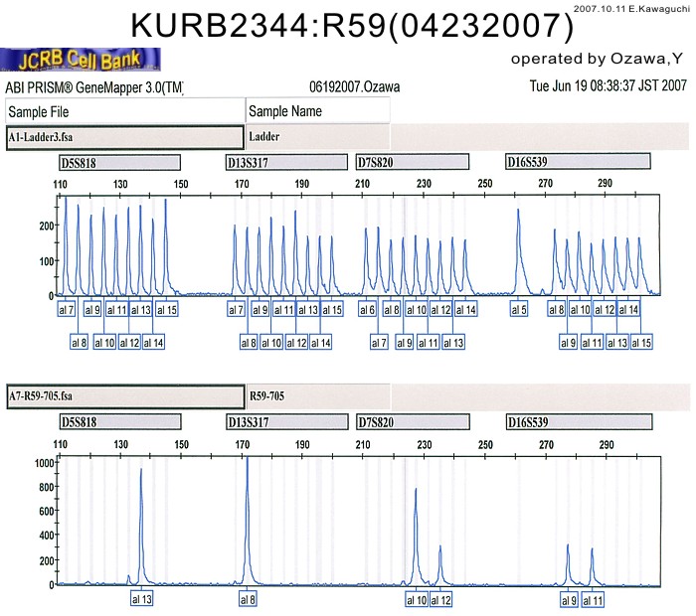
Task: Click the al 8 allele label in R59-705 panel
Action: (x=248, y=600)
